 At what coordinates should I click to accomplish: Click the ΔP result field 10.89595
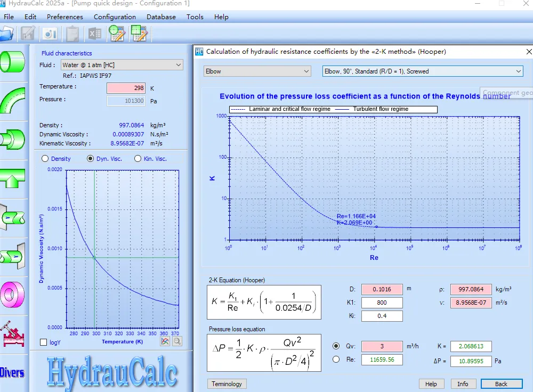(471, 361)
